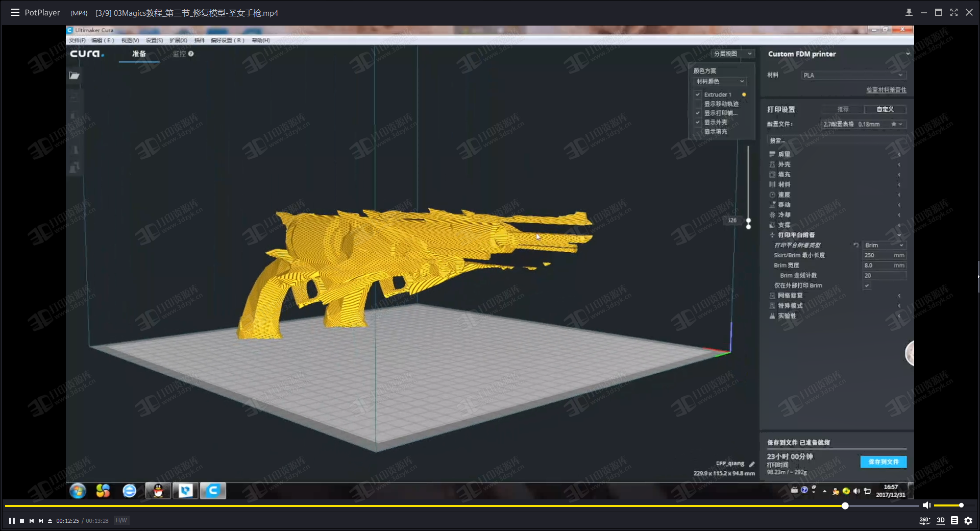Open the PotPlayer main menu icon
The image size is (980, 531).
coord(15,12)
